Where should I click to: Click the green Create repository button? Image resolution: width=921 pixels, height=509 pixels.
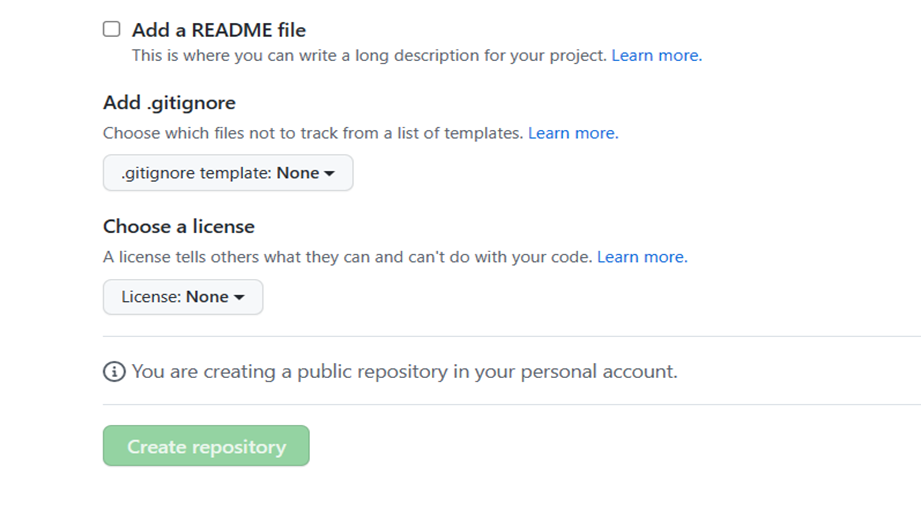[206, 446]
